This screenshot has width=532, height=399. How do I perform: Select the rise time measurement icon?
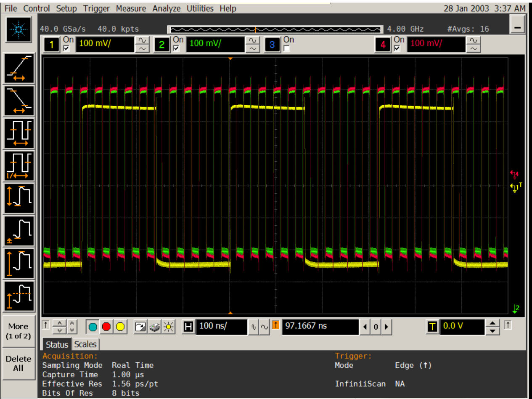[x=19, y=69]
